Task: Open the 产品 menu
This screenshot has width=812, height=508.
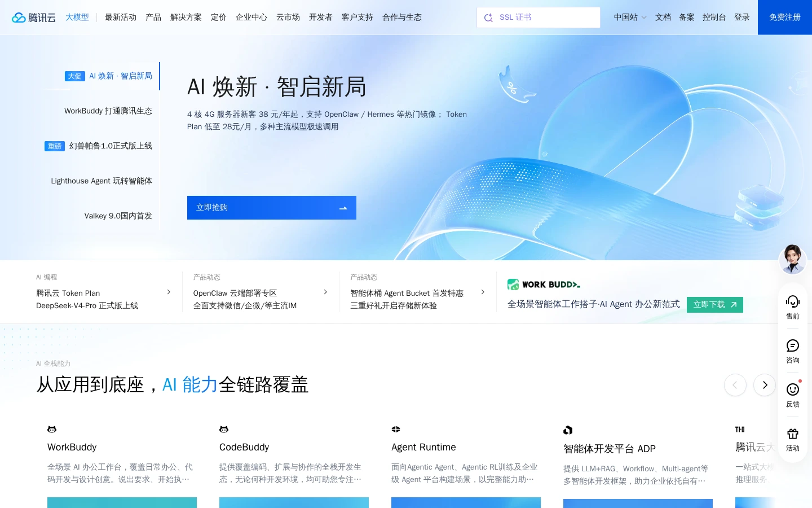Action: (153, 17)
